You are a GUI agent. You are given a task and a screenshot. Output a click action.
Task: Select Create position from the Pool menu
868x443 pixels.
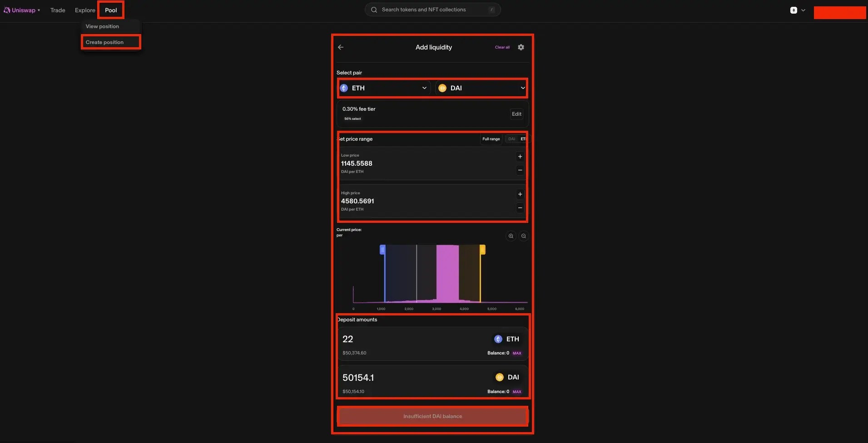click(x=104, y=42)
